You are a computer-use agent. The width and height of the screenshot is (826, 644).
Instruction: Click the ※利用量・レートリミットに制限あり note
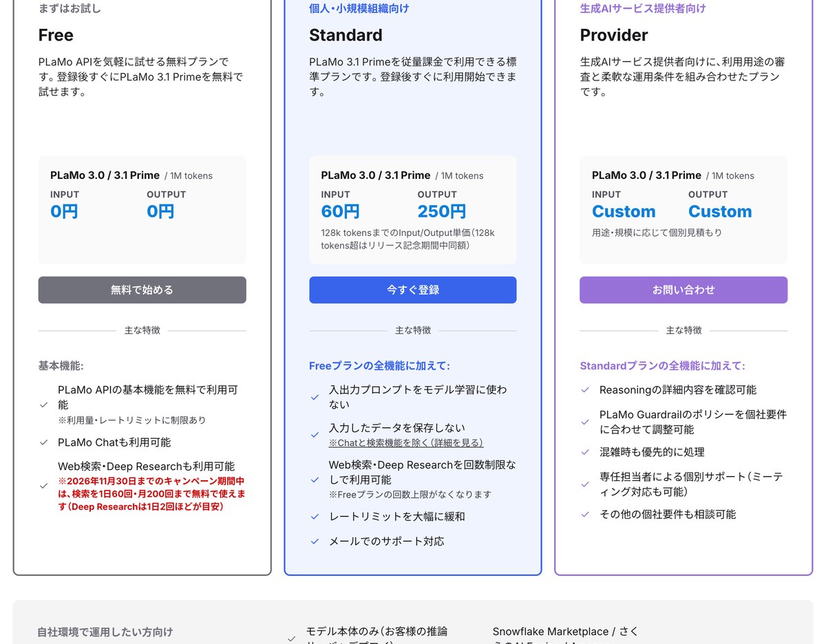click(x=131, y=420)
